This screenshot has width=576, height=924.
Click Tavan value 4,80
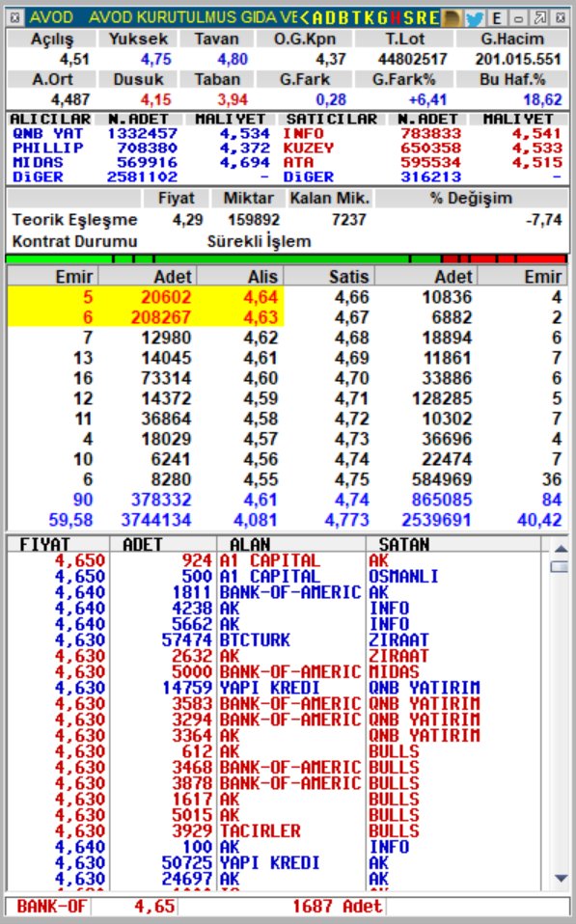[233, 60]
